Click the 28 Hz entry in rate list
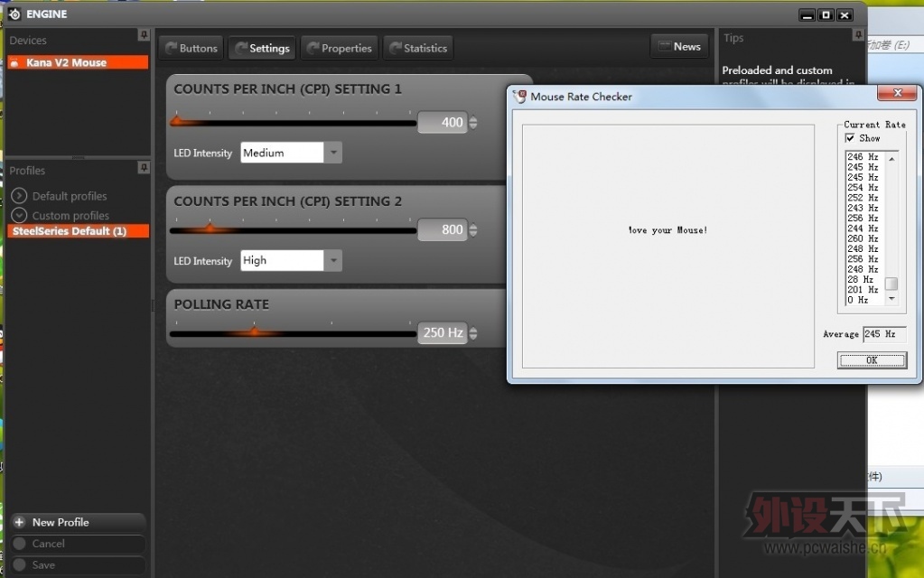The image size is (924, 578). click(861, 279)
